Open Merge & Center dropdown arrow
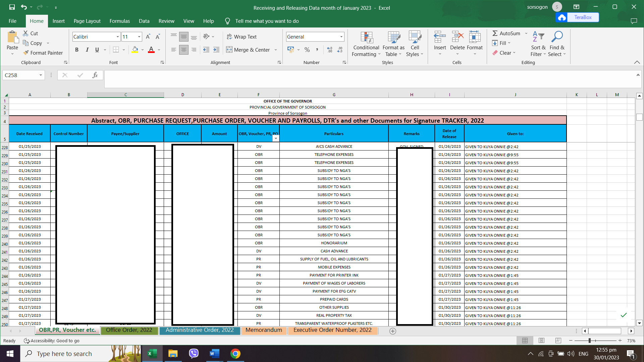The width and height of the screenshot is (644, 362). click(276, 50)
